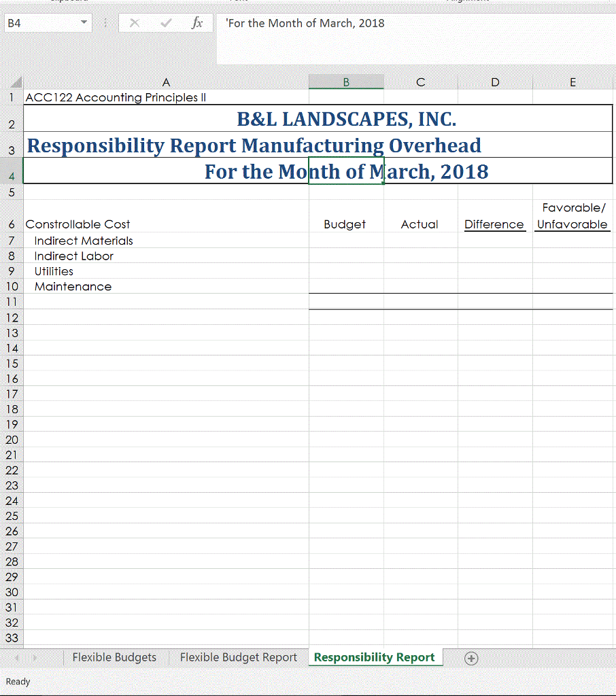Select the Difference column heading cell
Screen dimensions: 616x696
click(495, 216)
